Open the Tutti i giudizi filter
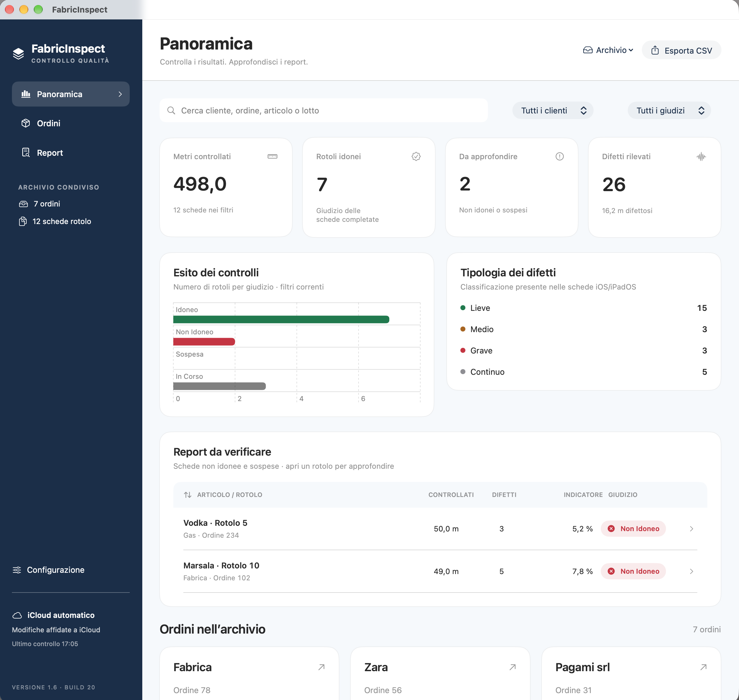The width and height of the screenshot is (739, 700). (x=669, y=110)
